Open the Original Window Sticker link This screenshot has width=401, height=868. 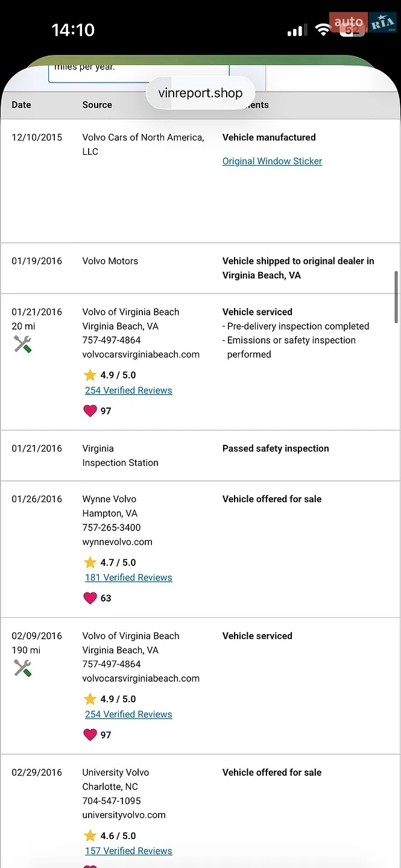pyautogui.click(x=272, y=161)
